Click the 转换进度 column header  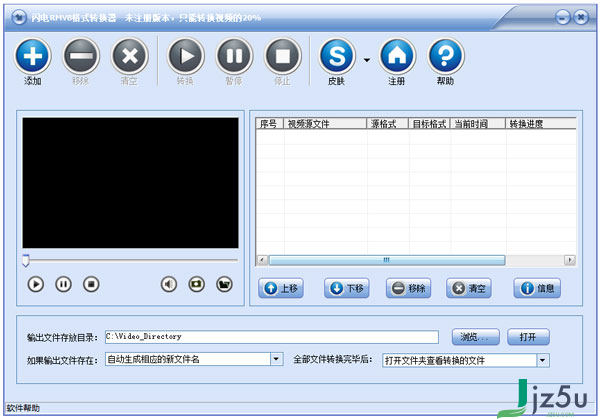(541, 124)
